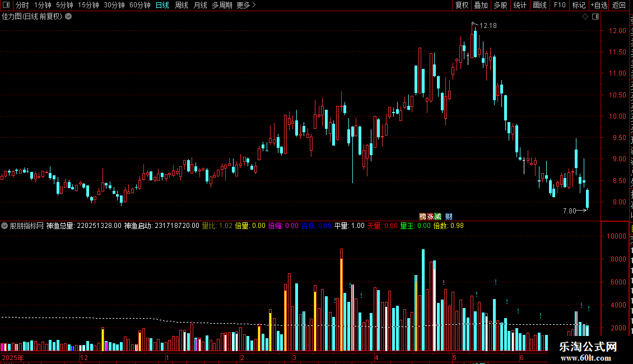Click the 7.80 low price label

click(569, 211)
